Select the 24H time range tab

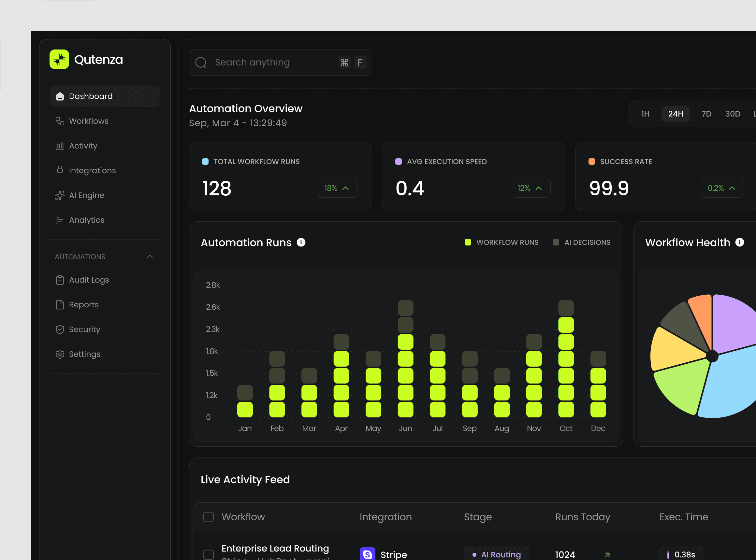point(676,114)
